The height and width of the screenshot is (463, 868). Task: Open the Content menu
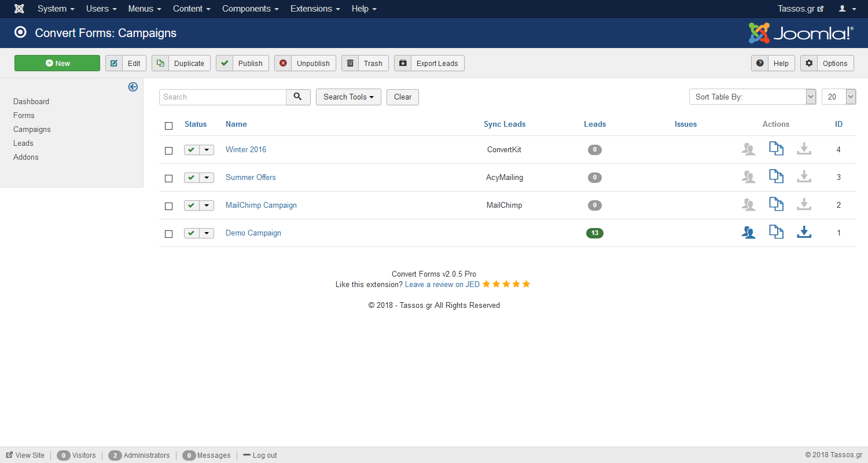tap(192, 9)
